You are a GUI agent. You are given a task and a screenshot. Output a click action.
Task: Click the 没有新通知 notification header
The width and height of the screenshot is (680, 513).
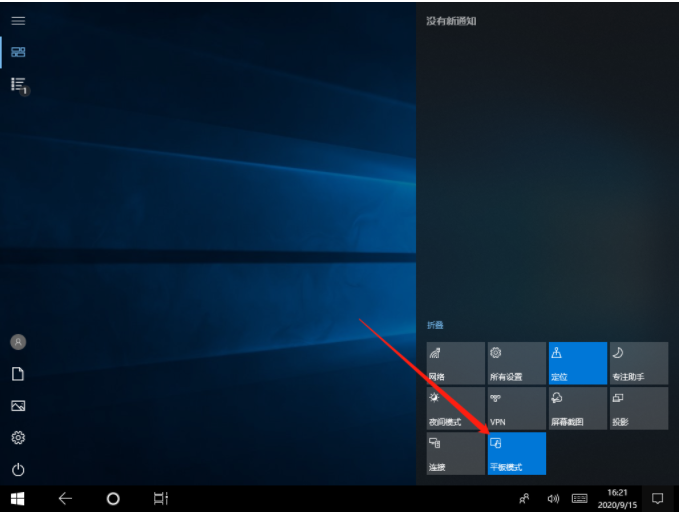point(451,21)
